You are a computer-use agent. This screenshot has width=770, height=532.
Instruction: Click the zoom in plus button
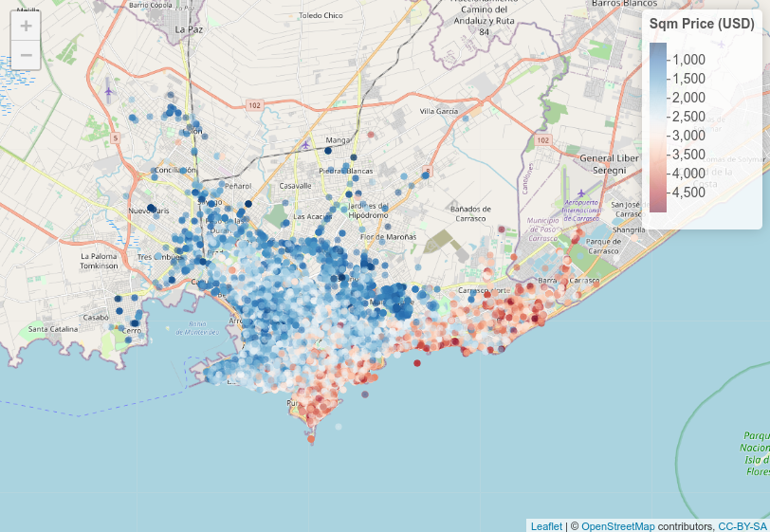coord(26,26)
